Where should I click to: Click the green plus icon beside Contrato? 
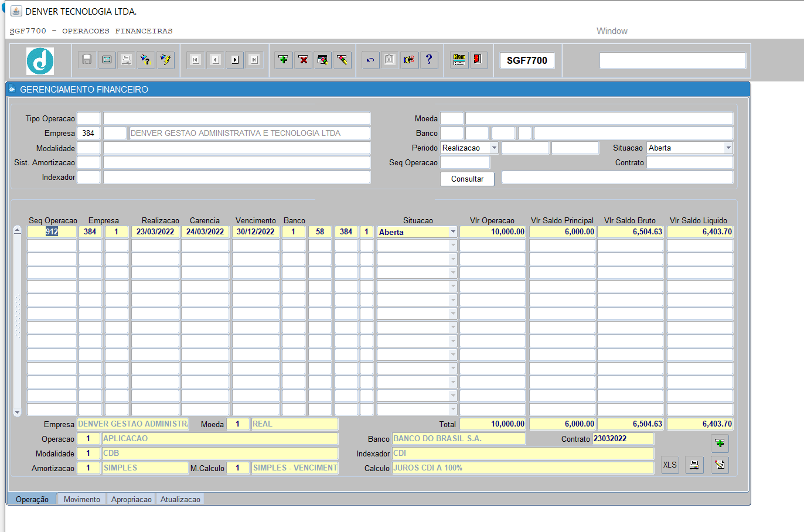click(720, 444)
